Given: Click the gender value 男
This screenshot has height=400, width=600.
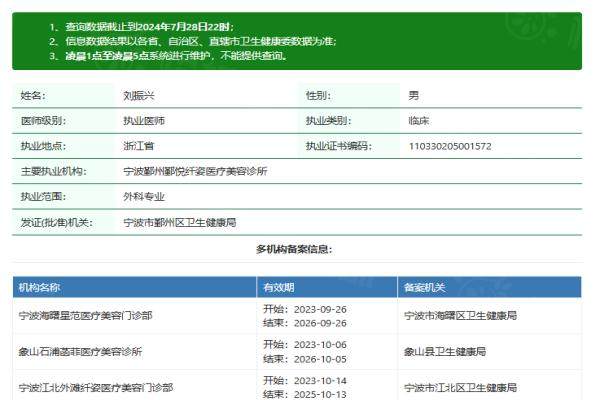Looking at the screenshot, I should [x=414, y=95].
